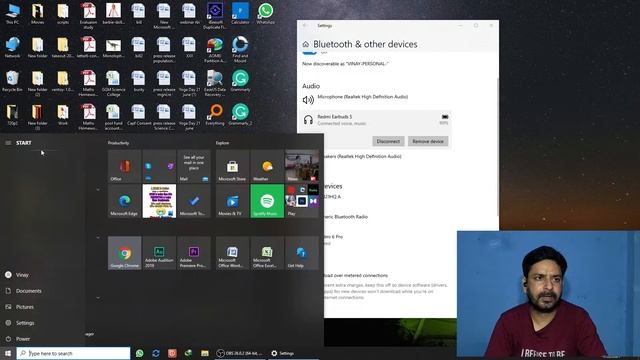
Task: Launch the Movies & TV tile
Action: coord(232,201)
